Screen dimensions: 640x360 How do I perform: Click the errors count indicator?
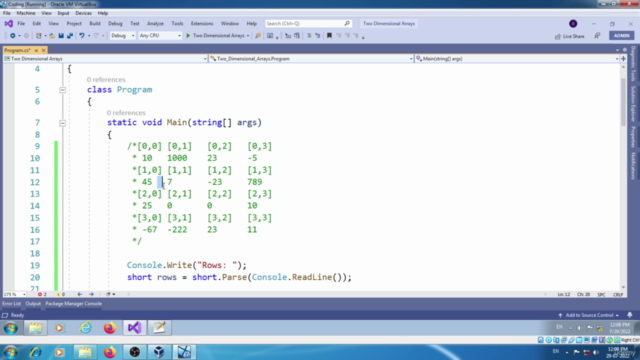point(42,294)
